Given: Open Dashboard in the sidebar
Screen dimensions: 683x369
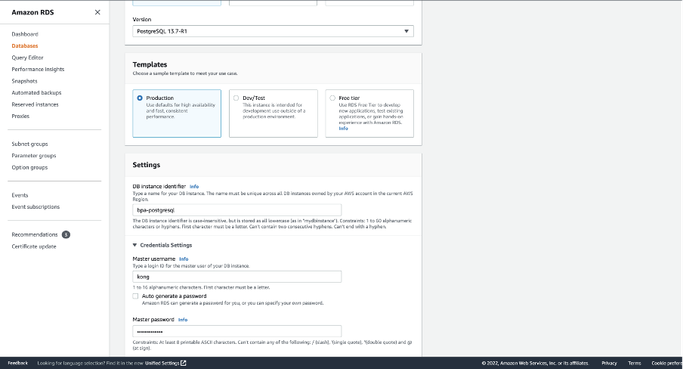Looking at the screenshot, I should pyautogui.click(x=25, y=34).
